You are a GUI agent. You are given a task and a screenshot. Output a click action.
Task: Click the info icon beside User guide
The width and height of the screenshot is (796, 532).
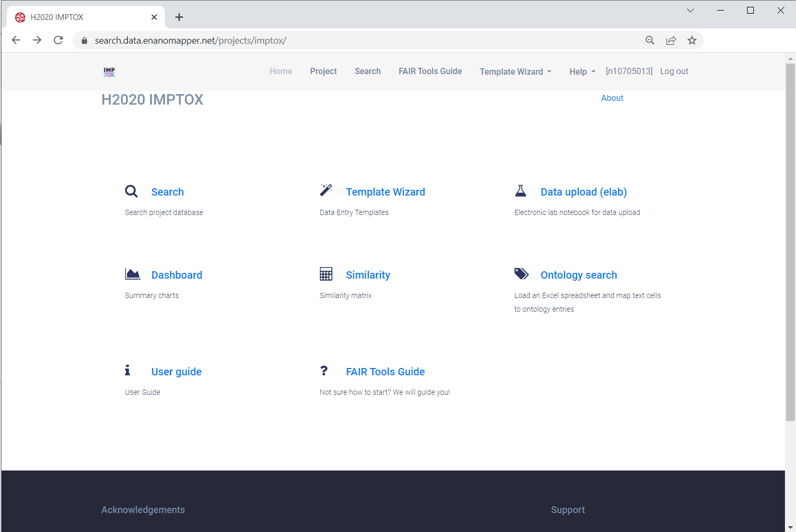pos(127,371)
